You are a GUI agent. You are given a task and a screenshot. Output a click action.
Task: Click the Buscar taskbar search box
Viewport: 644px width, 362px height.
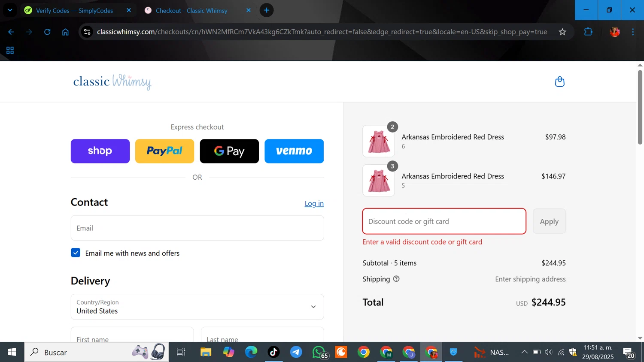click(97, 352)
